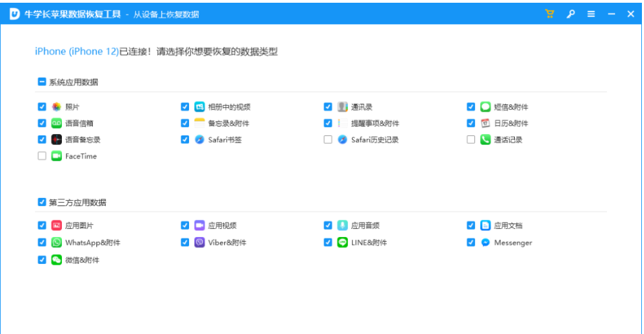This screenshot has height=334, width=644.
Task: Click the Messenger icon
Action: (485, 243)
